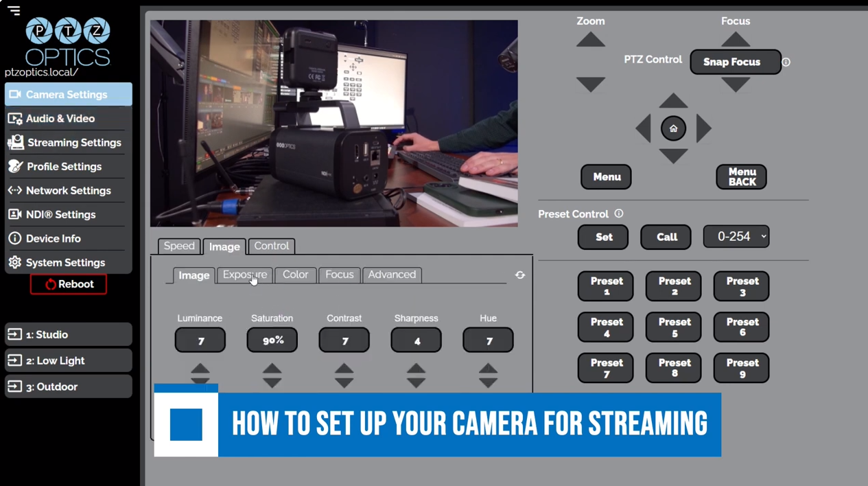This screenshot has width=868, height=486.
Task: Open the 0-254 preset number dropdown
Action: 736,237
